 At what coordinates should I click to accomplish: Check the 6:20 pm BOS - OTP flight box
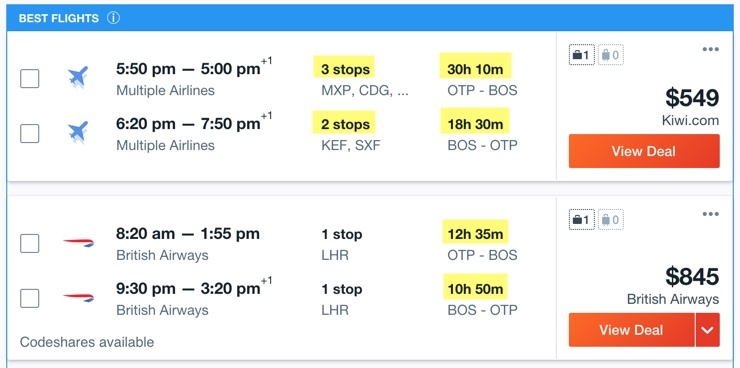click(x=29, y=134)
